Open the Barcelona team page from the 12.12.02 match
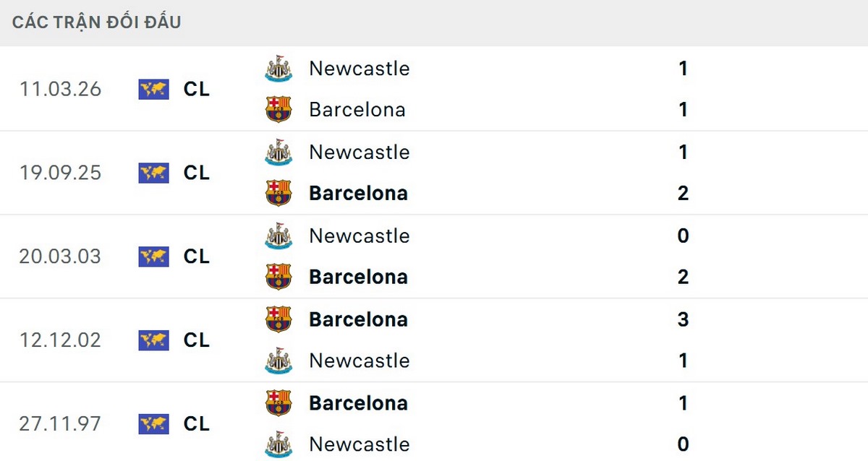The image size is (868, 461). pos(358,319)
